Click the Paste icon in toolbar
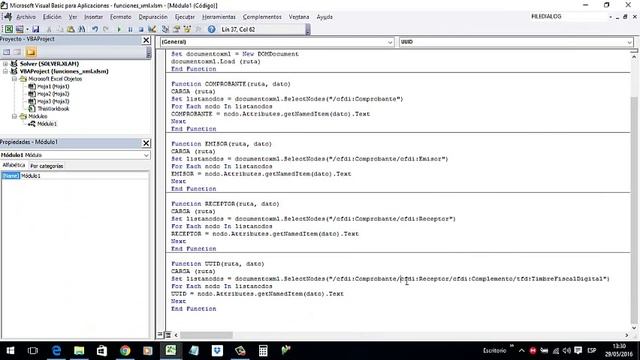 pyautogui.click(x=71, y=29)
